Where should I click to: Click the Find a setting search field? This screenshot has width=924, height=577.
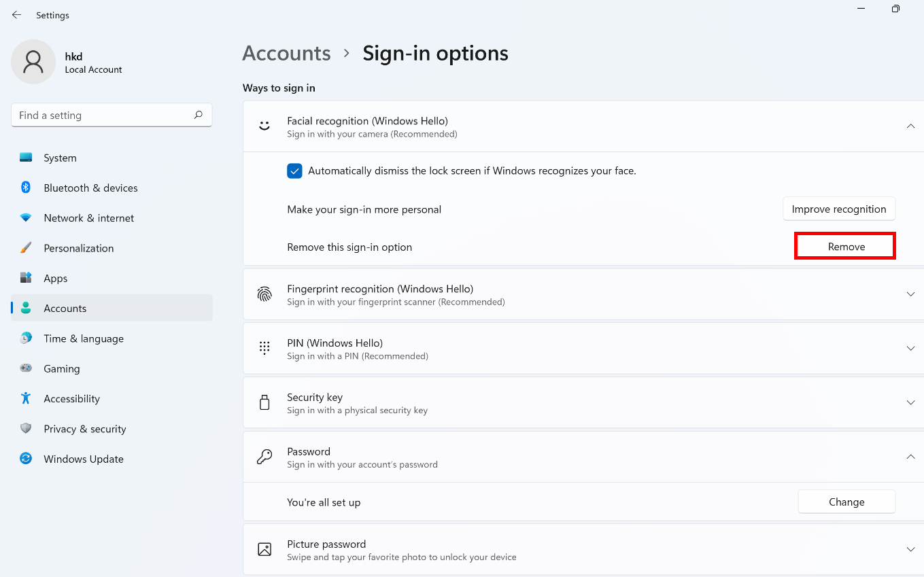tap(102, 116)
